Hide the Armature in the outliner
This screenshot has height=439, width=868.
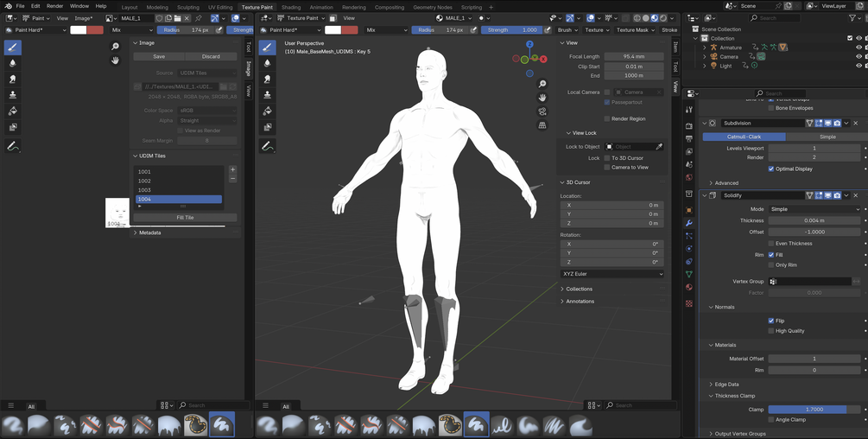click(x=859, y=48)
